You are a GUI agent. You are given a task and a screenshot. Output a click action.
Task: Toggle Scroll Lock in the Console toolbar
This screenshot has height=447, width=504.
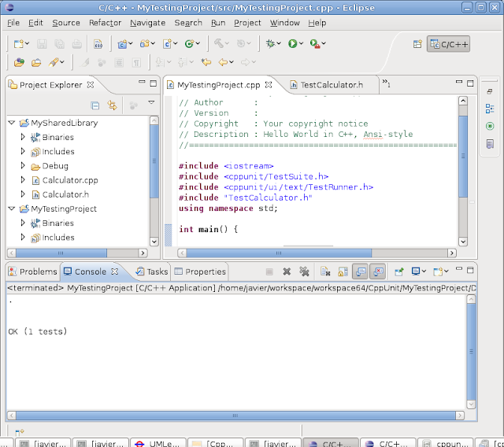pos(342,272)
